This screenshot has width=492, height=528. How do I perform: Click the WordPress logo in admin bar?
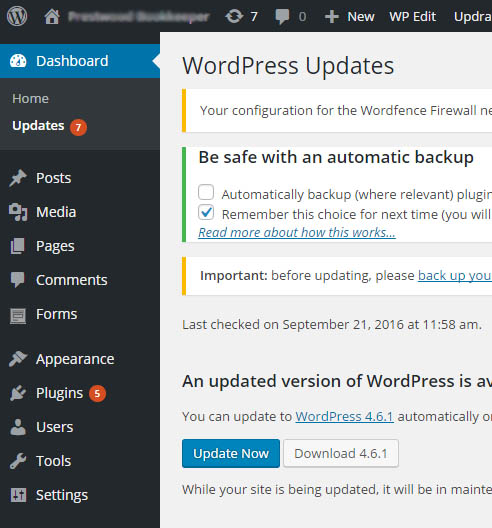click(x=17, y=16)
